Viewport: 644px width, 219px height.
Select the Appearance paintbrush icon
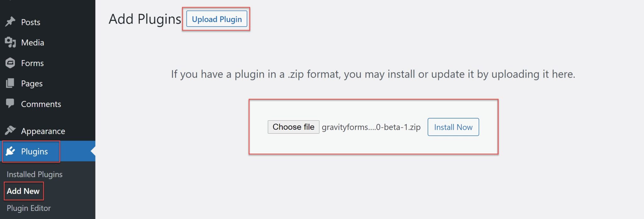pyautogui.click(x=10, y=131)
